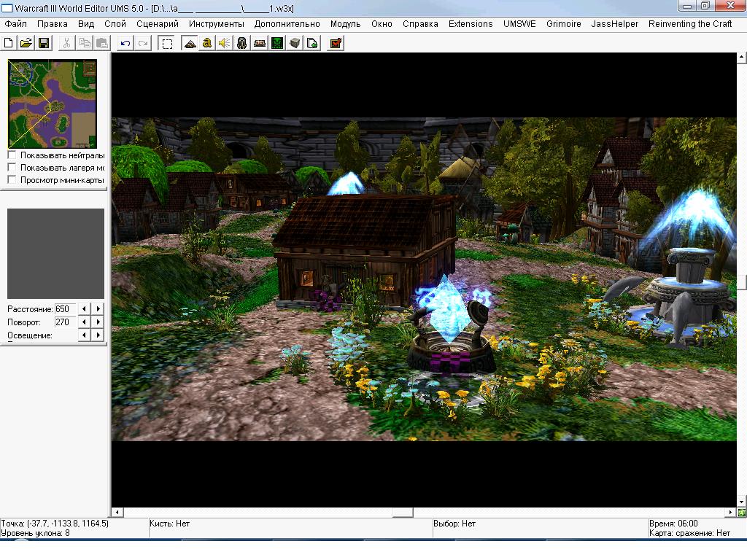Click the viewport vertical scrollbar down arrow
Image resolution: width=747 pixels, height=560 pixels.
pyautogui.click(x=741, y=502)
